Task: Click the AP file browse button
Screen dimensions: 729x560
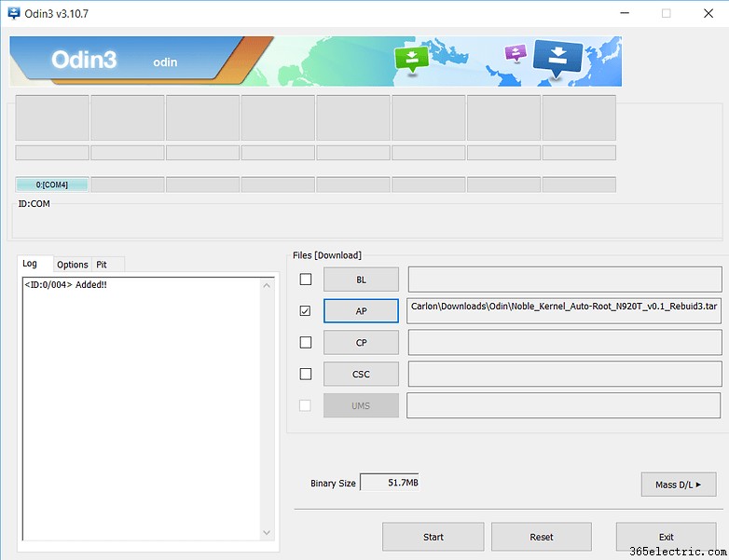Action: click(362, 311)
